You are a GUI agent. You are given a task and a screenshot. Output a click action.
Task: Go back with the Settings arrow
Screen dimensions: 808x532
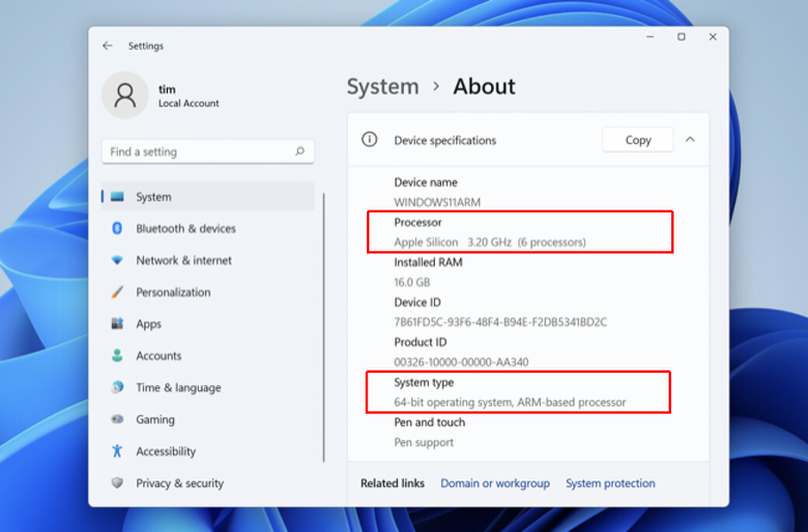[107, 46]
